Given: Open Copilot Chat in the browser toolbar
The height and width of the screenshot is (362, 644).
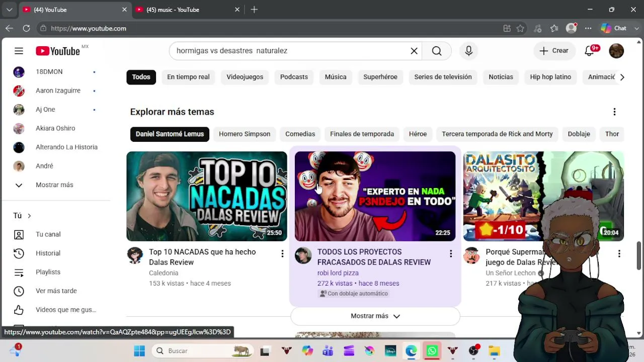Looking at the screenshot, I should tap(614, 29).
